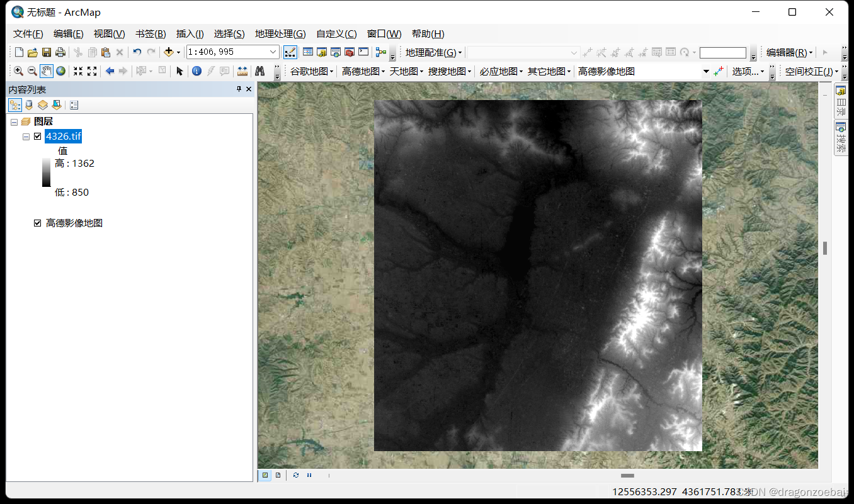Uncheck the 高德影像地图 layer
The width and height of the screenshot is (854, 504).
(x=38, y=223)
